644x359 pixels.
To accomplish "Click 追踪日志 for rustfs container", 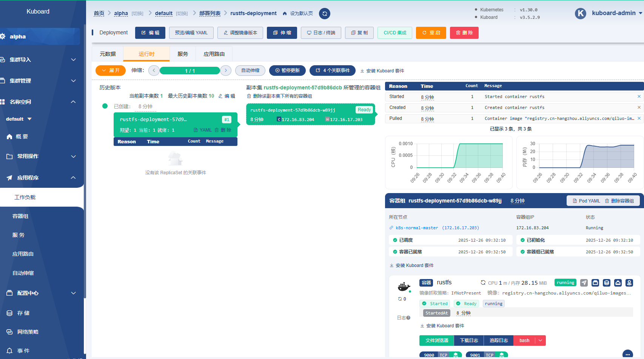I will click(x=499, y=341).
